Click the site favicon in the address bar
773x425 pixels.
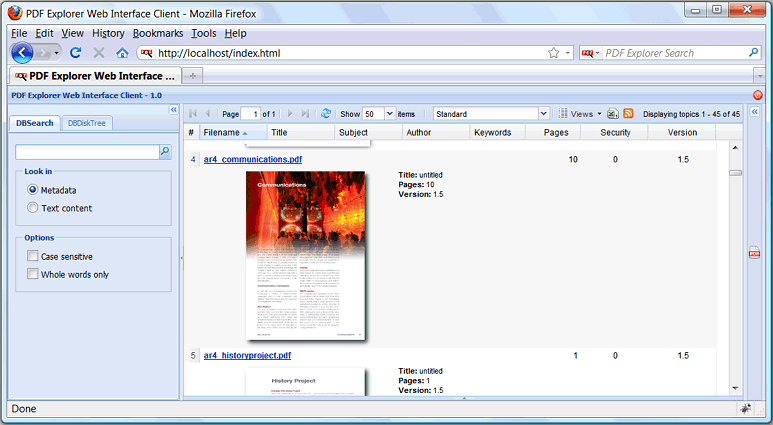point(146,53)
